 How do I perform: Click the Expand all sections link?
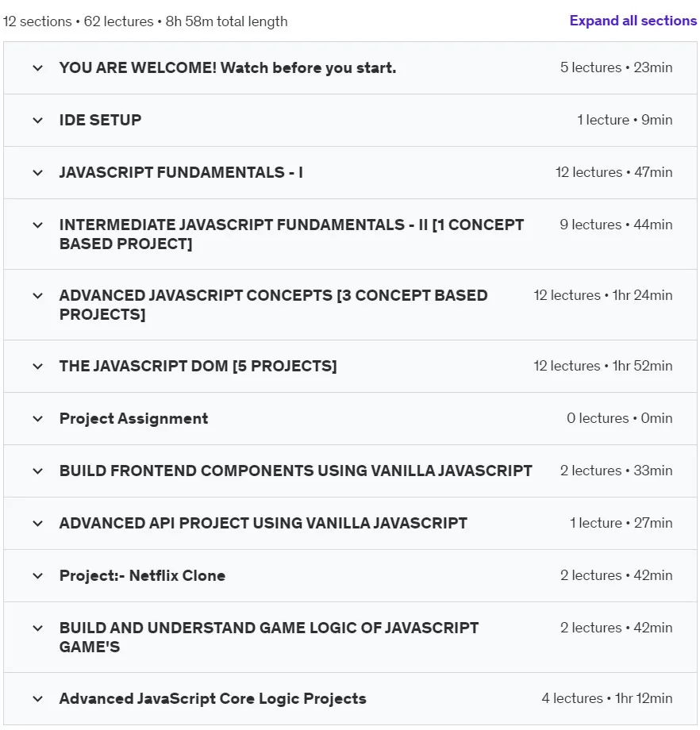point(633,21)
